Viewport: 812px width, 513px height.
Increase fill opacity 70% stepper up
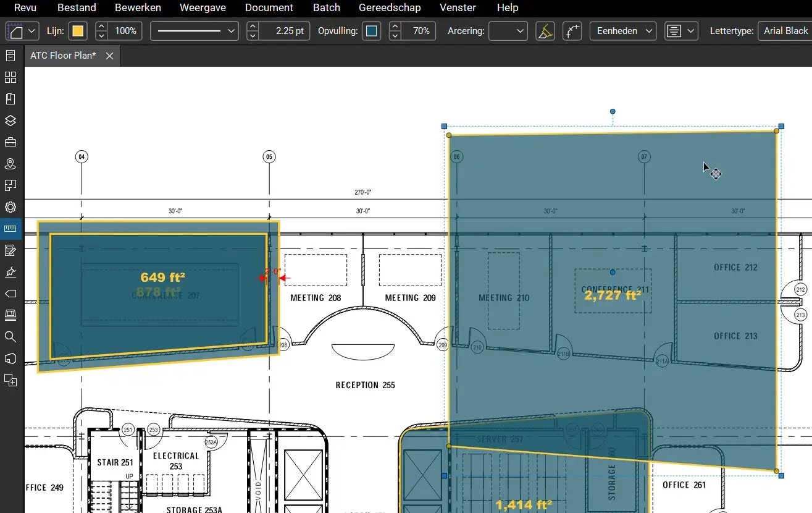coord(395,27)
